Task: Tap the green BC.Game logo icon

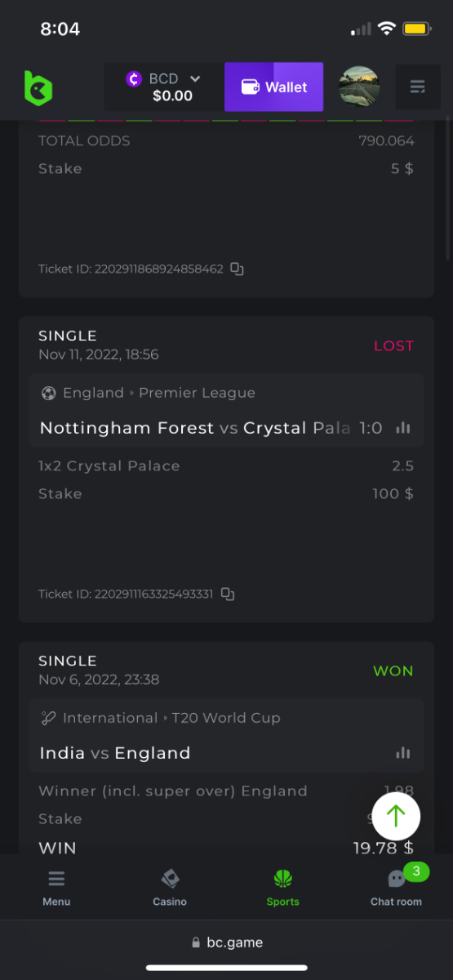Action: [x=38, y=87]
